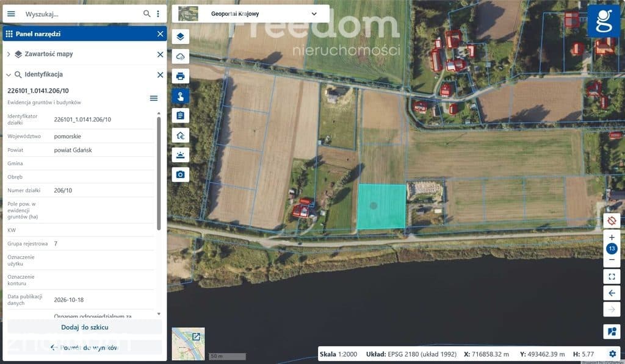625x364 pixels.
Task: Click the Panel narzędzi grid icon
Action: tap(9, 34)
